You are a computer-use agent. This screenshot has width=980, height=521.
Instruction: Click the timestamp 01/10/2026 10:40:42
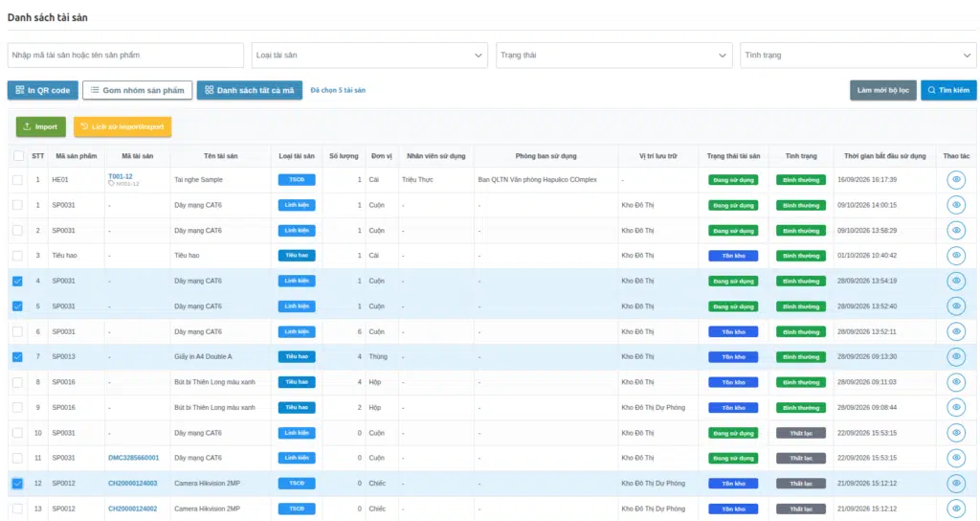(867, 255)
